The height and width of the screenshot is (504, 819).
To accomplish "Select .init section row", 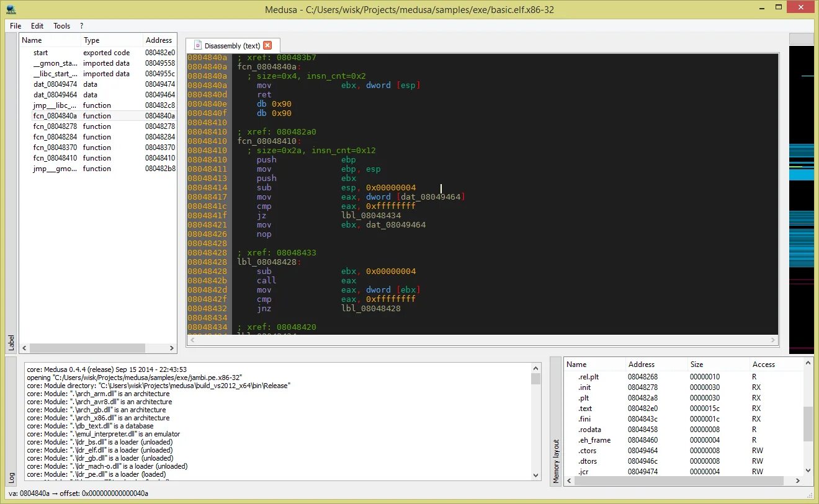I will [x=683, y=387].
